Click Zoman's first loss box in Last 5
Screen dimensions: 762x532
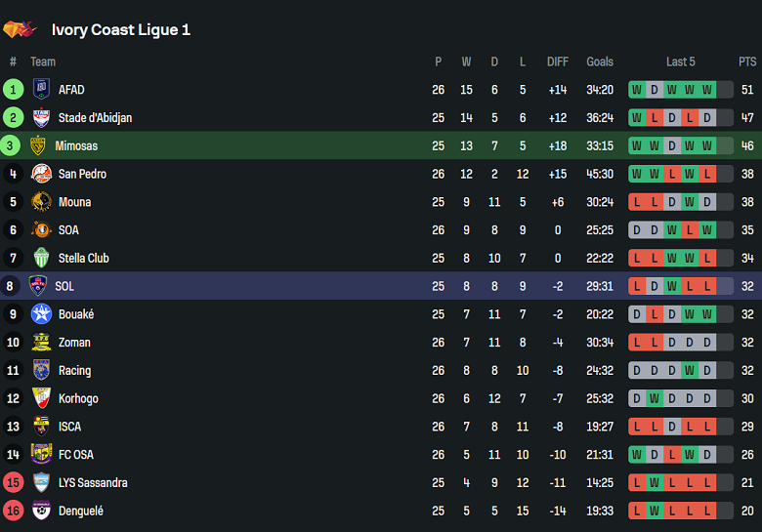coord(637,343)
